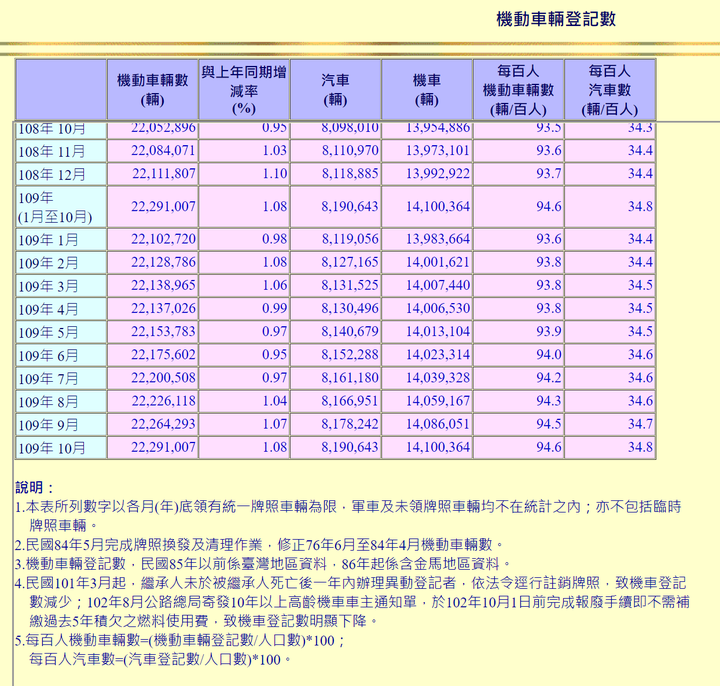The height and width of the screenshot is (686, 720).
Task: Click the row label 109年 7月
Action: (x=48, y=379)
